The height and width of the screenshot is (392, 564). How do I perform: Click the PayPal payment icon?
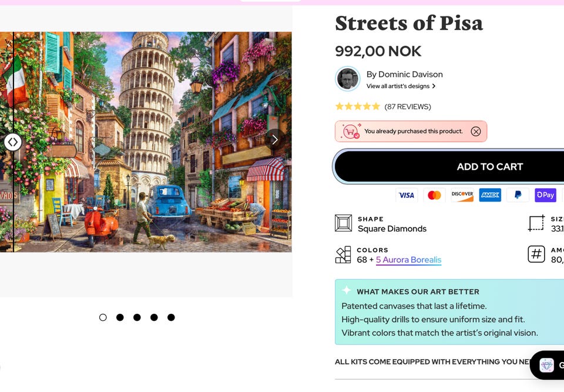[x=518, y=195]
